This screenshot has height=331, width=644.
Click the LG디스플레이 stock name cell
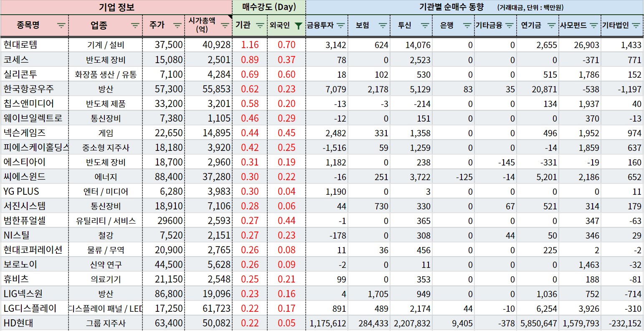34,308
